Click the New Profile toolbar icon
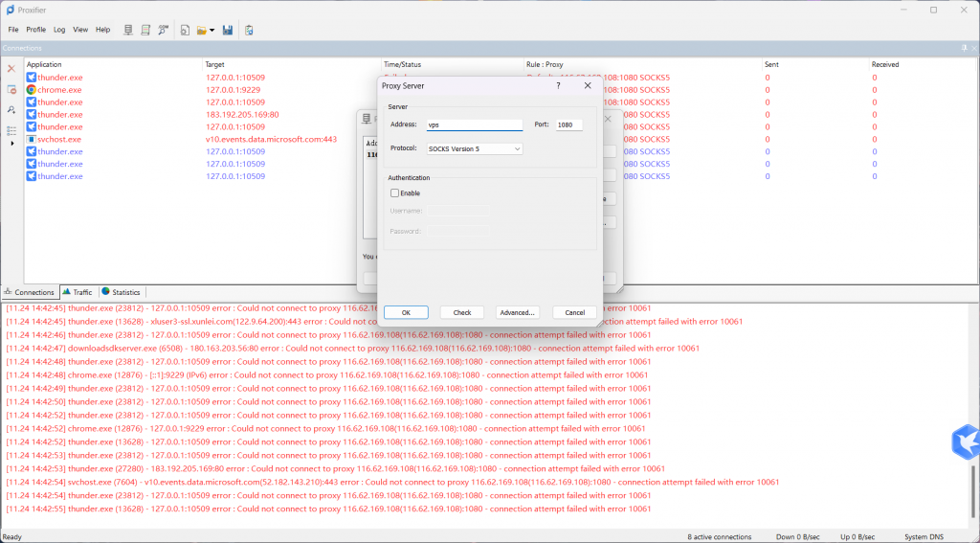This screenshot has width=980, height=543. tap(185, 30)
